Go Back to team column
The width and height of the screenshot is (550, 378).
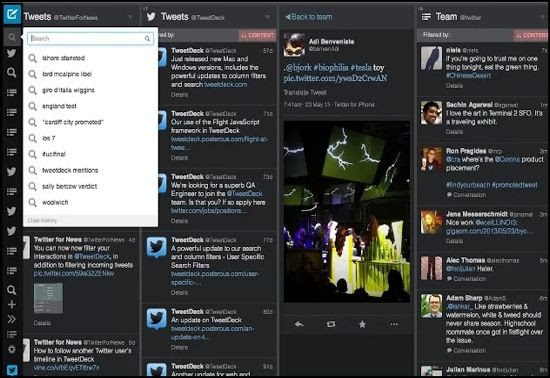click(x=308, y=17)
